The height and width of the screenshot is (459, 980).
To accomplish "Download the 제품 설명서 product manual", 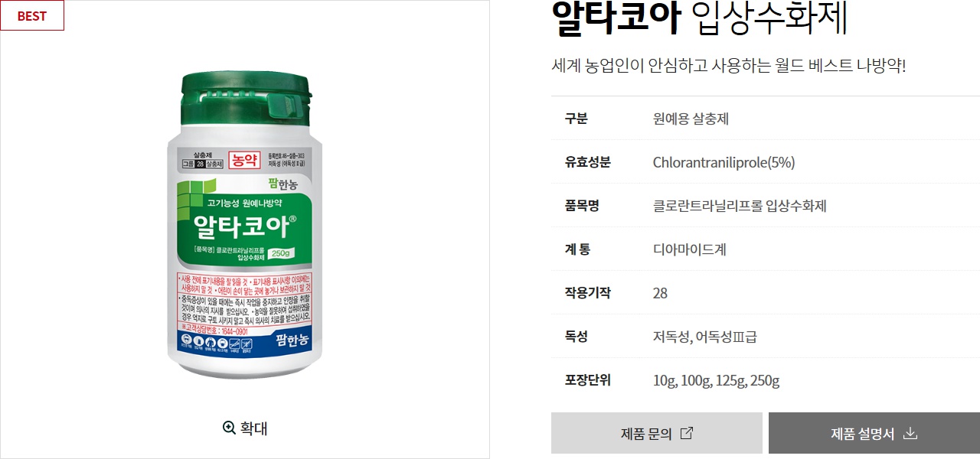I will [874, 433].
